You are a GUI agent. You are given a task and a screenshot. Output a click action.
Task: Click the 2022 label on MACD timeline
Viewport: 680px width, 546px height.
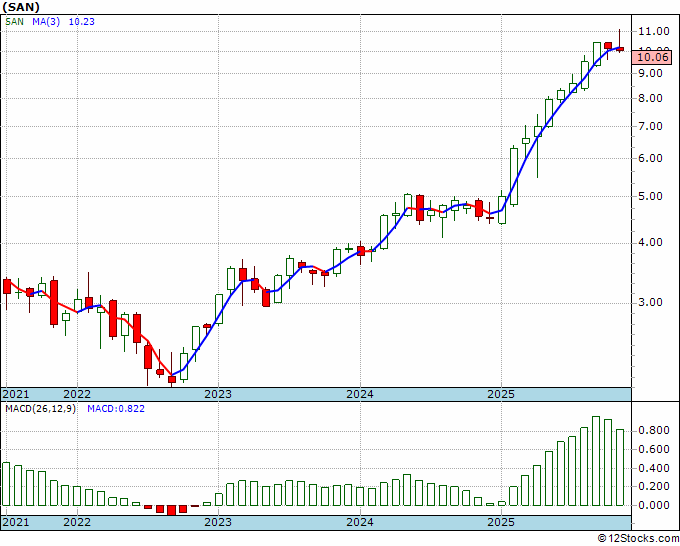tap(77, 522)
